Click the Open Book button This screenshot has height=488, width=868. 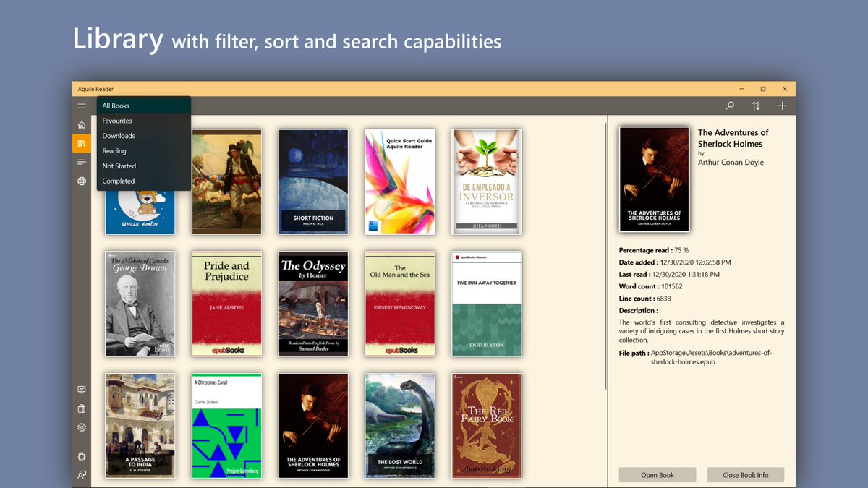[x=658, y=475]
